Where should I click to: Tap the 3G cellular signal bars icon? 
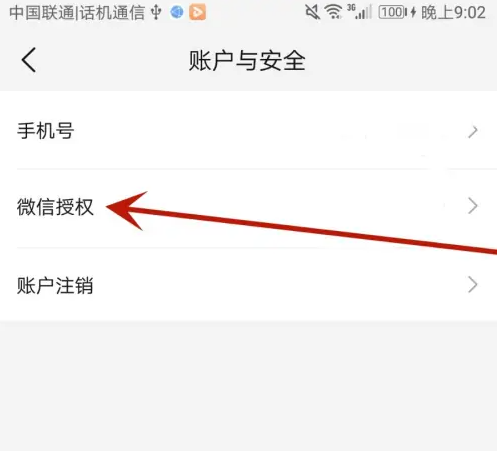pyautogui.click(x=359, y=12)
